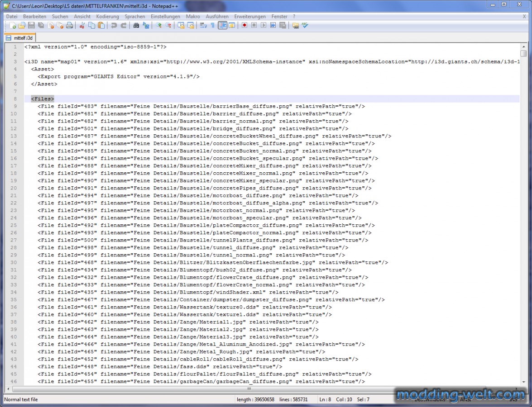The width and height of the screenshot is (532, 407).
Task: Click line number 21 in margin
Action: click(14, 195)
